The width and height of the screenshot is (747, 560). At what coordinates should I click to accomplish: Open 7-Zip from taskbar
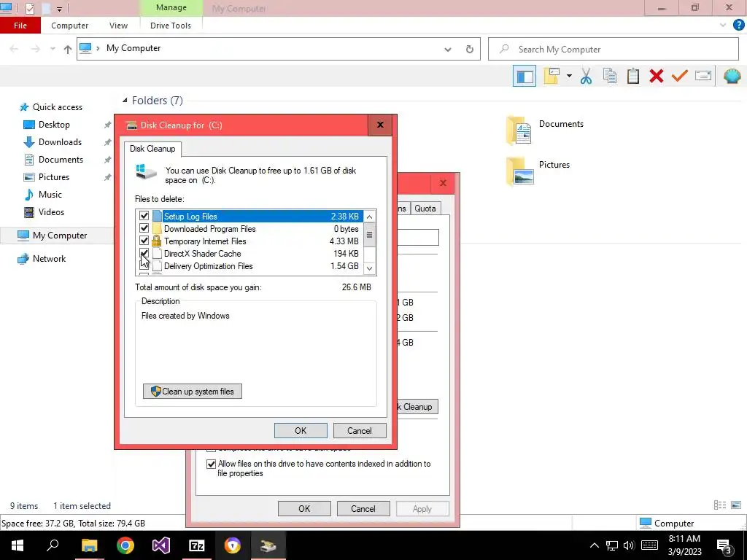coord(197,545)
